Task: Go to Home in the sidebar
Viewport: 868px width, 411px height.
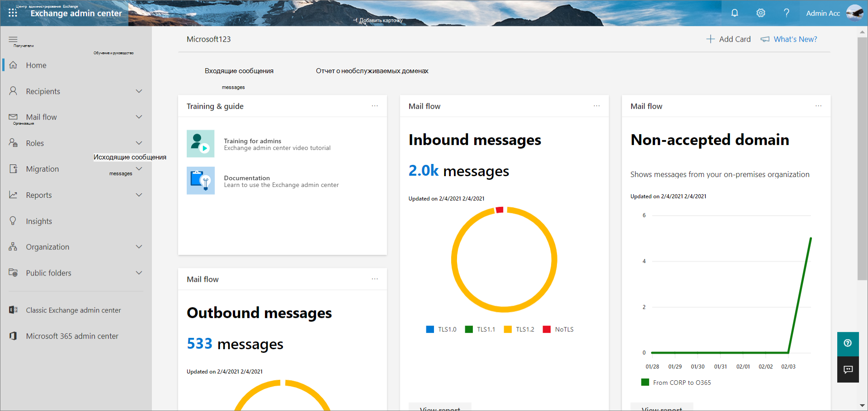Action: pyautogui.click(x=36, y=65)
